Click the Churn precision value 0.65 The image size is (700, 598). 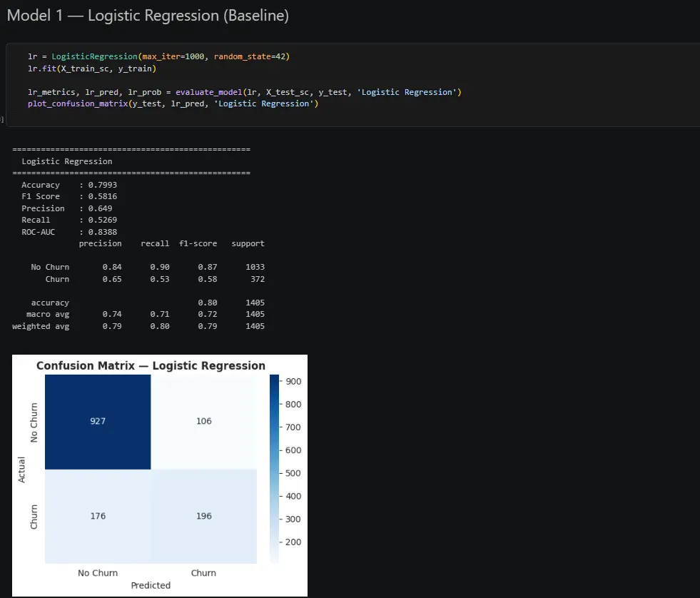coord(112,279)
